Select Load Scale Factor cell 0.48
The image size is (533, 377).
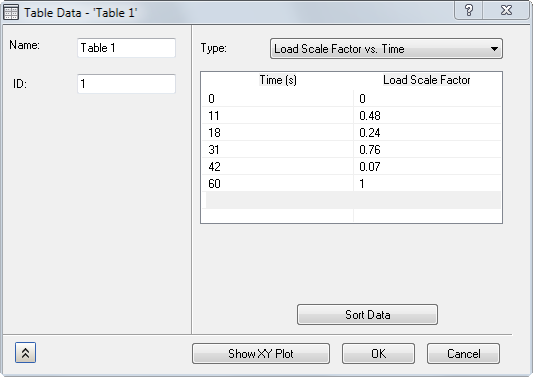pyautogui.click(x=427, y=116)
